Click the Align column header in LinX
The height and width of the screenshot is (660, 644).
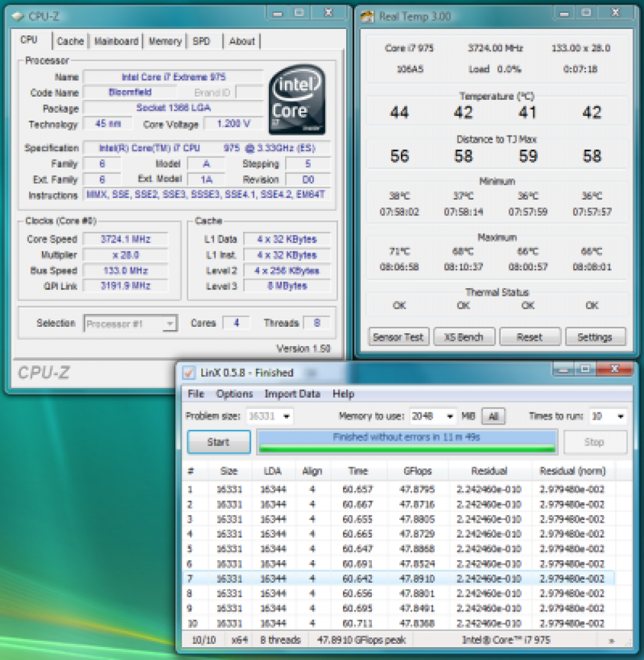pyautogui.click(x=312, y=471)
